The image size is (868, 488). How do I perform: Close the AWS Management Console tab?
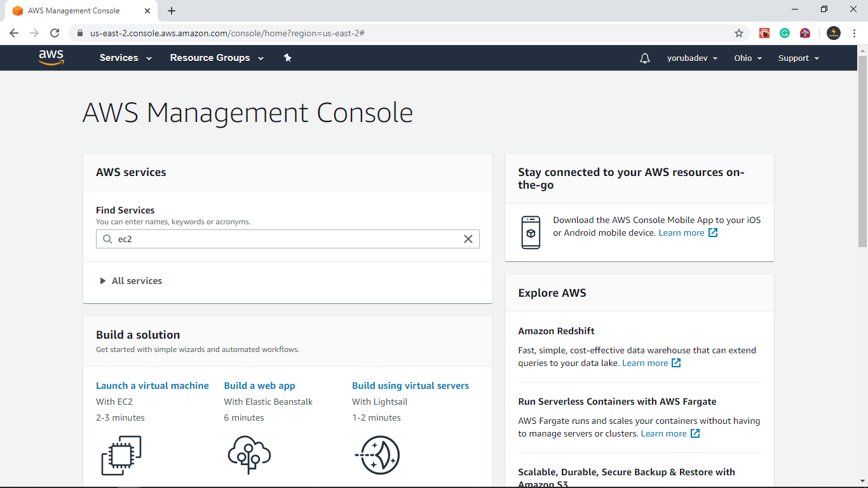[147, 11]
